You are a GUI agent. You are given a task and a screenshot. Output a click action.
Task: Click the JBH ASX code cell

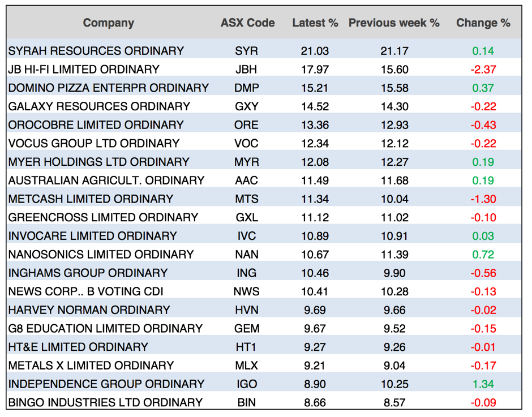click(246, 70)
